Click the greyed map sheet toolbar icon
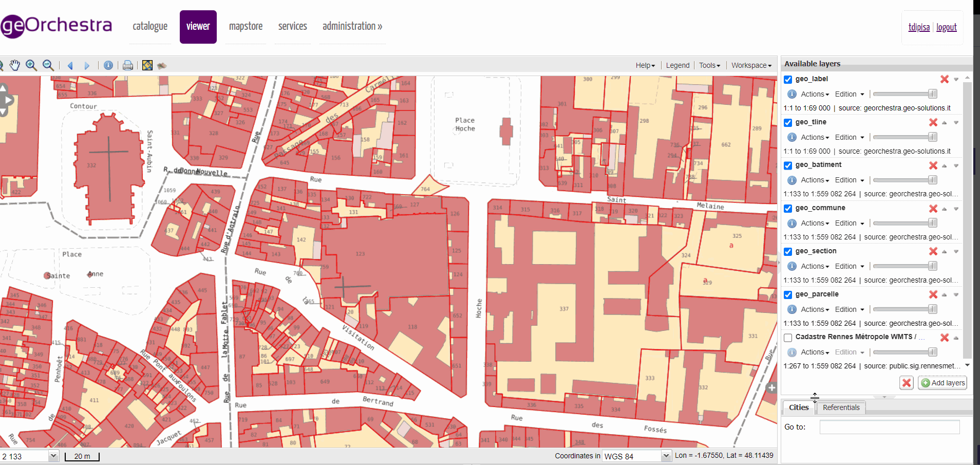The image size is (980, 465). (x=162, y=66)
